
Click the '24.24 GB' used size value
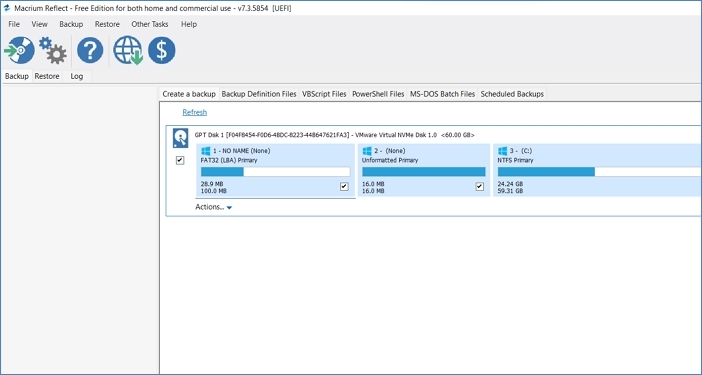click(510, 184)
